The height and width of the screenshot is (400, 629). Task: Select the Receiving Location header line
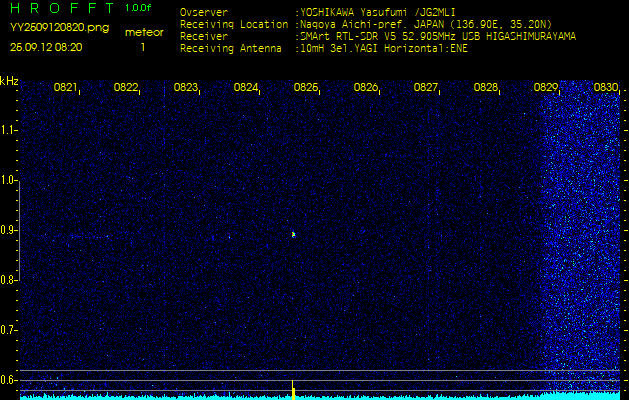coord(375,24)
